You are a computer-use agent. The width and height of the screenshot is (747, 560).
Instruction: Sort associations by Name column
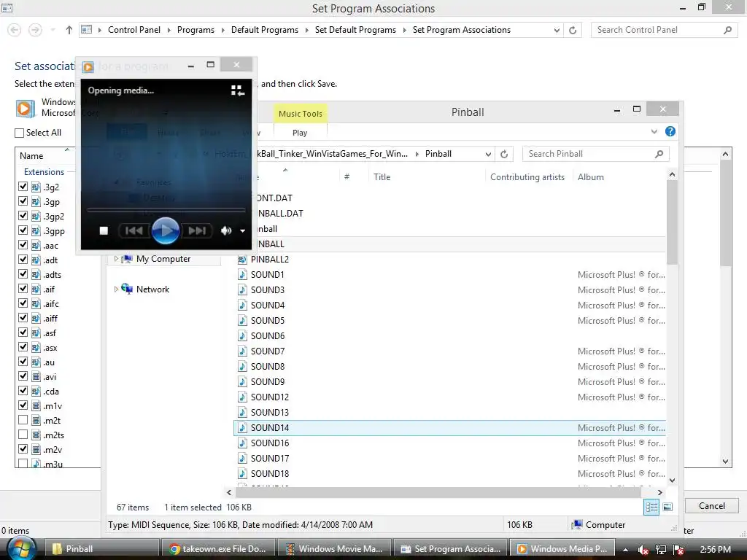31,156
